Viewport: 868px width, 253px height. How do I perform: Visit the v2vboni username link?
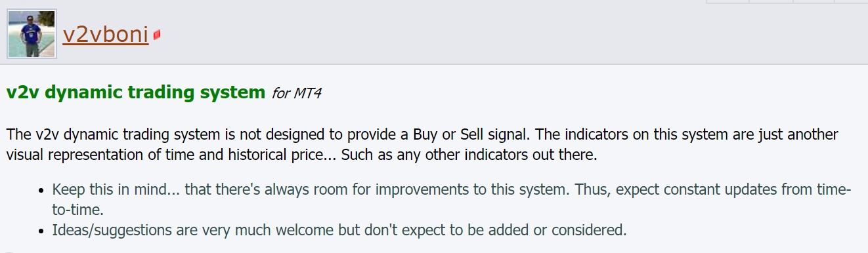point(106,34)
